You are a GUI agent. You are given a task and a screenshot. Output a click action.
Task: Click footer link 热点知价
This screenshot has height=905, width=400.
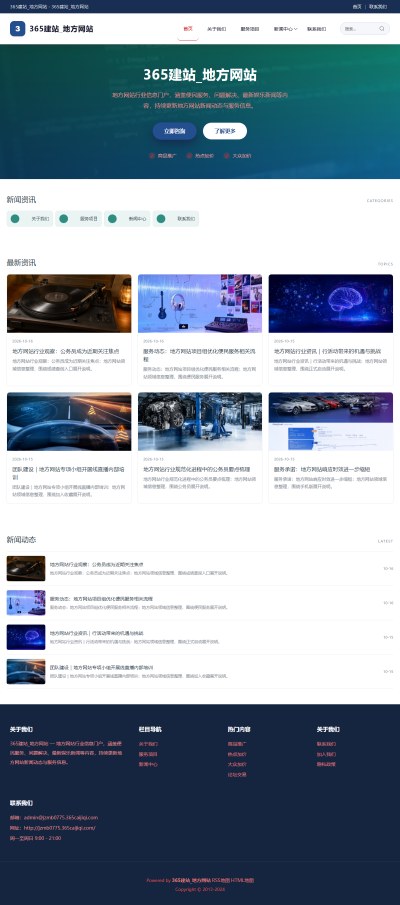click(237, 754)
